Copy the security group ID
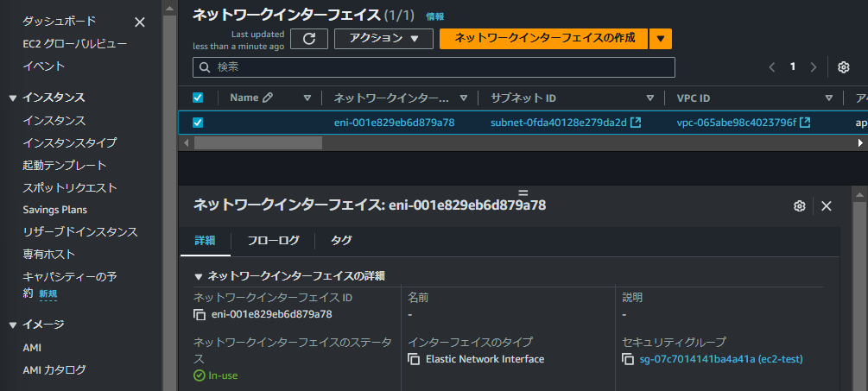 [628, 359]
